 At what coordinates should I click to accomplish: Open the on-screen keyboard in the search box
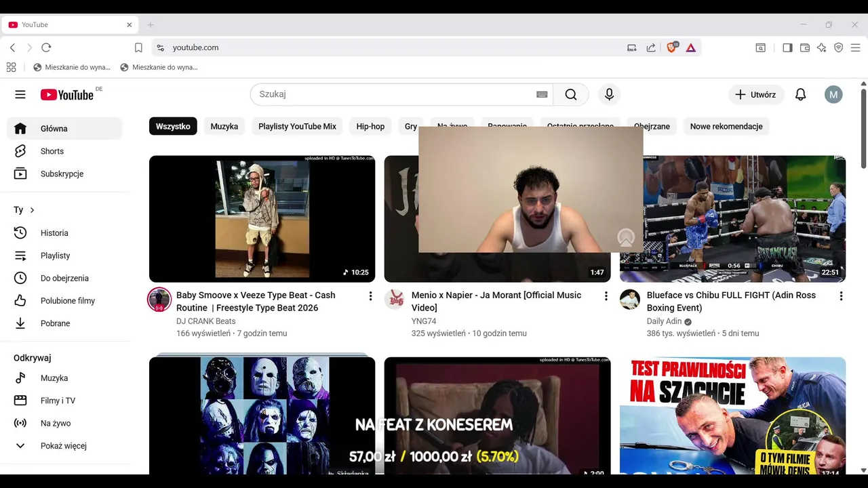click(542, 95)
